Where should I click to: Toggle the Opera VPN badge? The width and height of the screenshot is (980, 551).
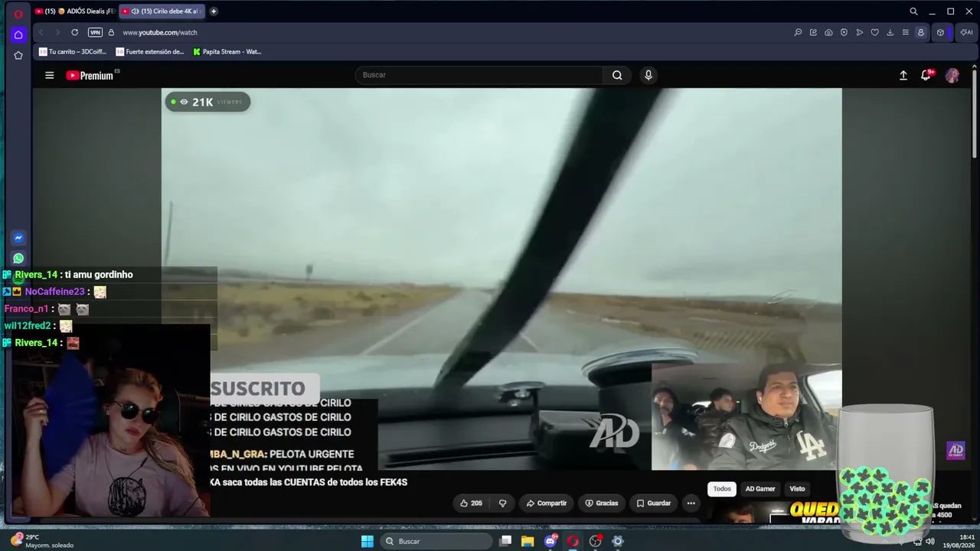(x=95, y=32)
